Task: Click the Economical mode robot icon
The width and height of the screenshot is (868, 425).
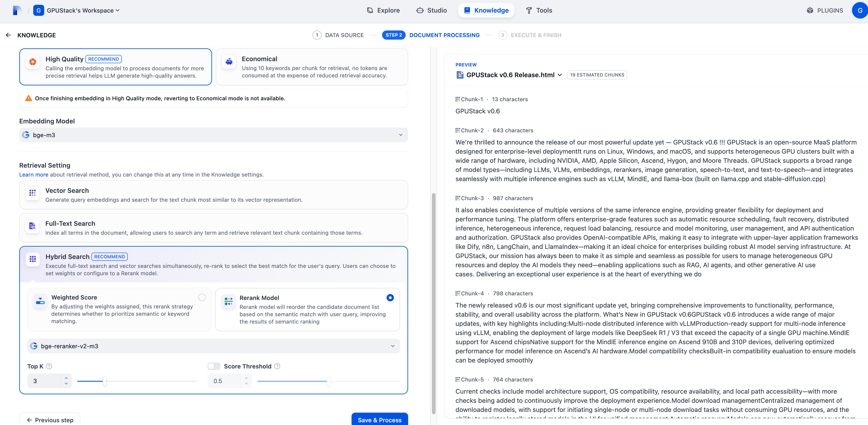Action: click(229, 62)
